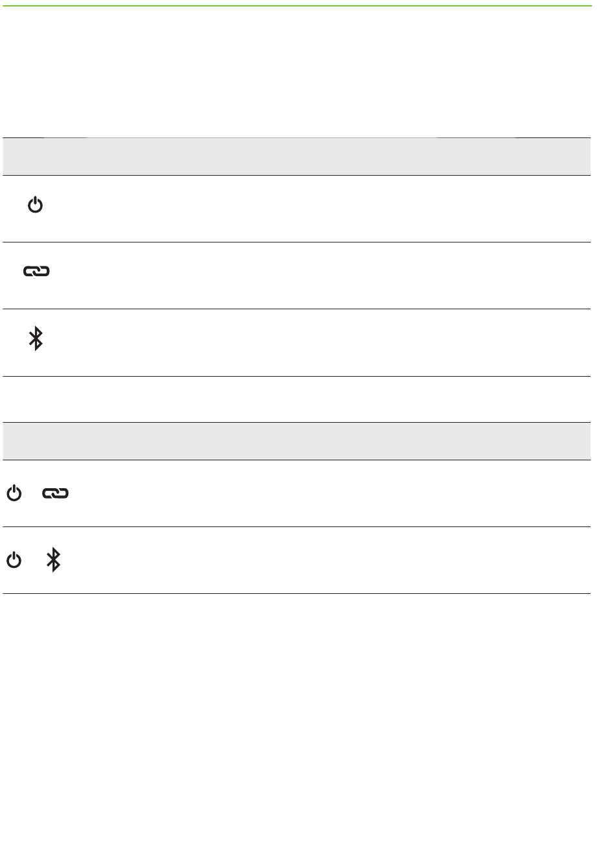Click the Bluetooth icon paired with power icon

pos(54,560)
